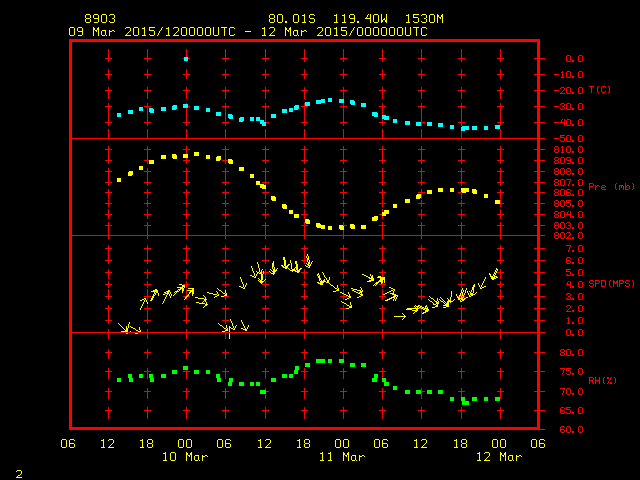This screenshot has height=480, width=640.
Task: Click the number 2 in the bottom-left corner
Action: (19, 474)
